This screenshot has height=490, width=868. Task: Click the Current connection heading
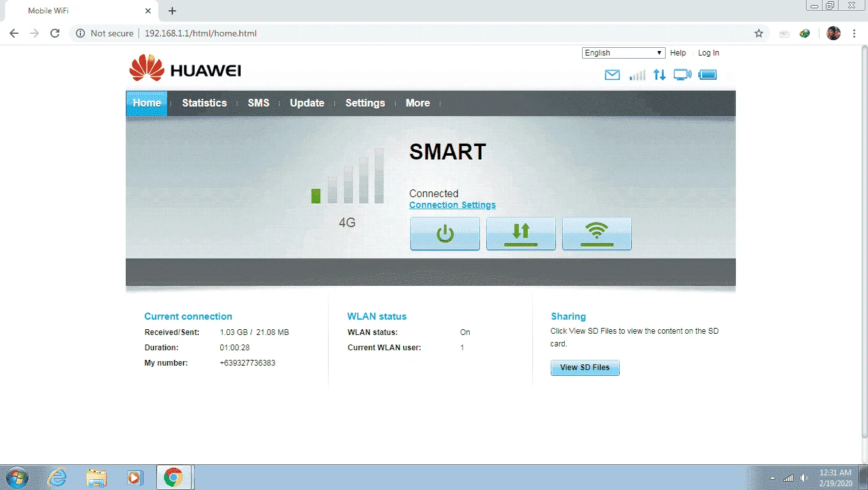click(x=188, y=316)
